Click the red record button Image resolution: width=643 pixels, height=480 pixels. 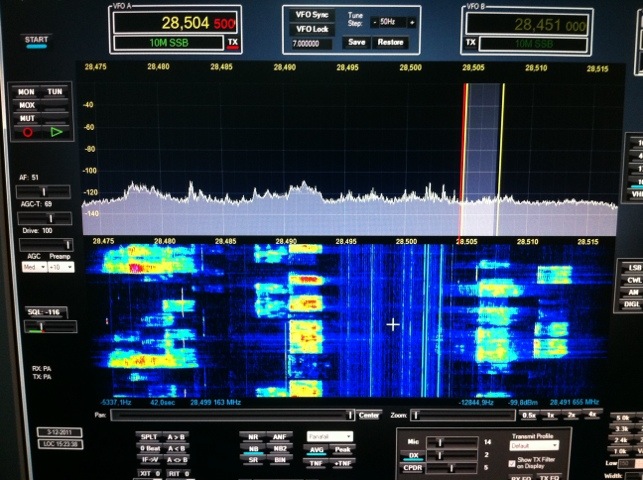pyautogui.click(x=28, y=131)
